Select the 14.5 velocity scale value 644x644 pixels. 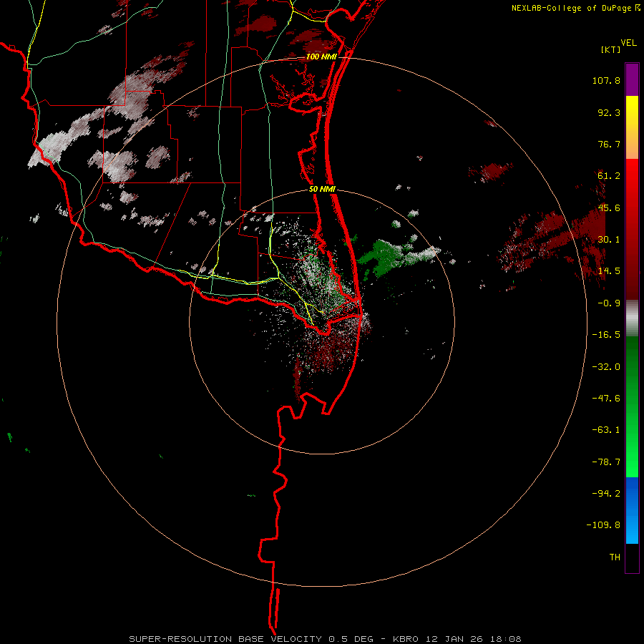(x=609, y=271)
